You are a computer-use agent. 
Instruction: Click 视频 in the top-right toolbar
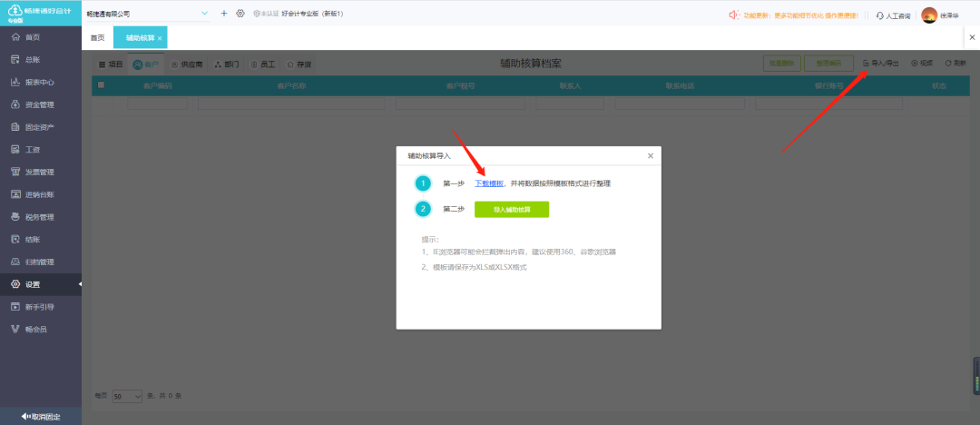[x=922, y=64]
